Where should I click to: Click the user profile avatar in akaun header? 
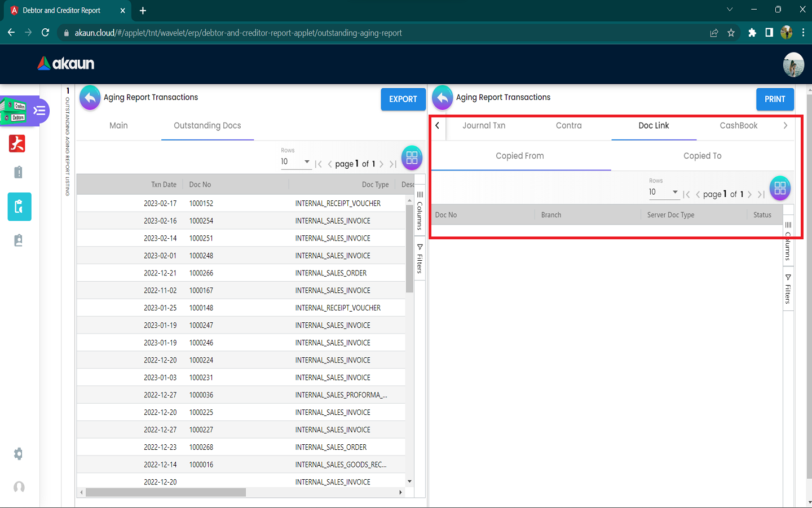[793, 64]
